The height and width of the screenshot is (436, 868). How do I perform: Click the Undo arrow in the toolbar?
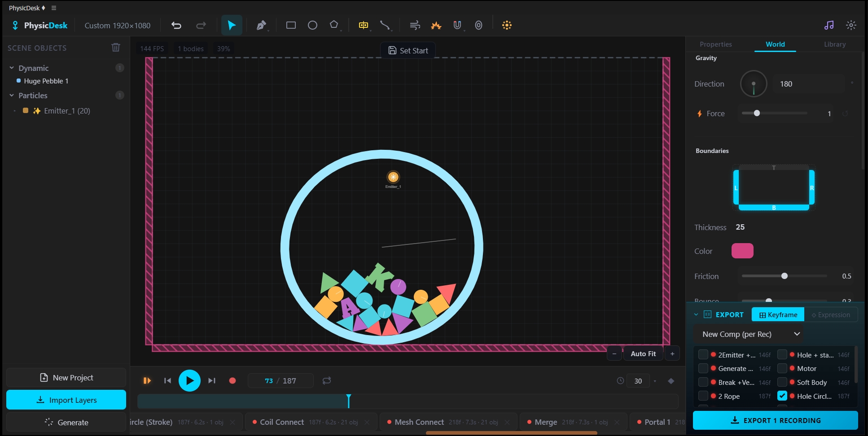pyautogui.click(x=176, y=25)
